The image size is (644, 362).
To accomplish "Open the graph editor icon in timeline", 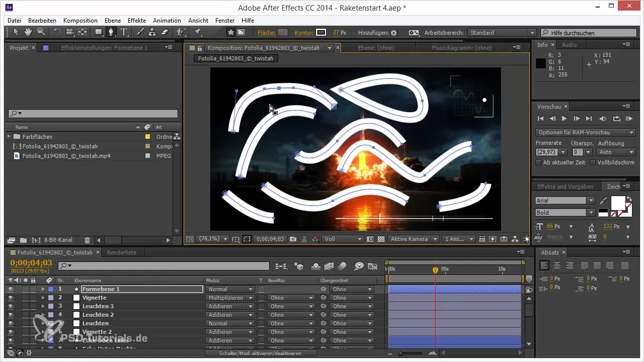I will click(373, 265).
